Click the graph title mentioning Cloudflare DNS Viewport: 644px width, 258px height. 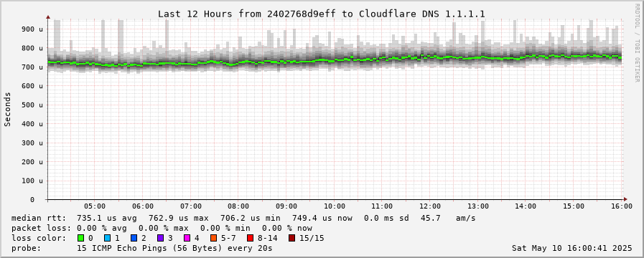tap(322, 14)
